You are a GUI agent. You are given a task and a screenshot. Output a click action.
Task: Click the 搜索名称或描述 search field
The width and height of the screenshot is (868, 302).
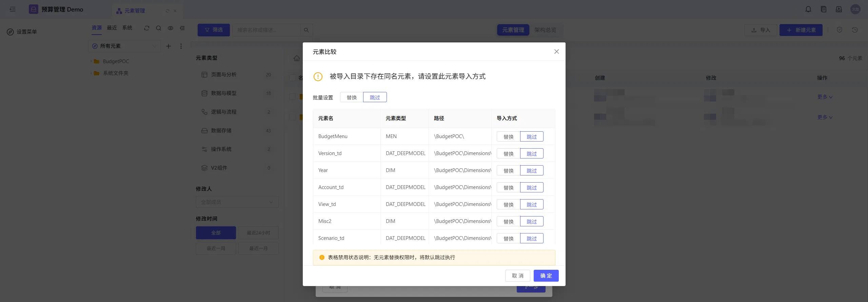click(266, 30)
